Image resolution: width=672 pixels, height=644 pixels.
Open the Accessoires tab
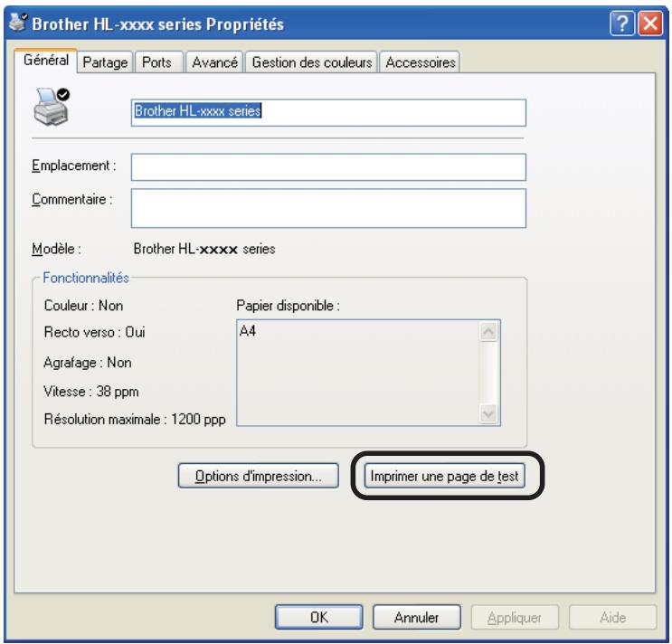pos(421,62)
